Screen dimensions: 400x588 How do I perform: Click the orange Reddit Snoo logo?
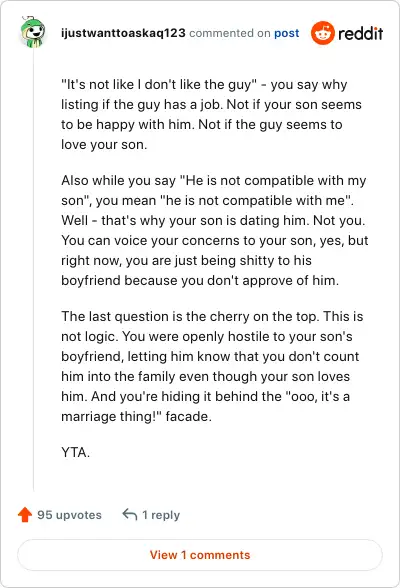322,33
